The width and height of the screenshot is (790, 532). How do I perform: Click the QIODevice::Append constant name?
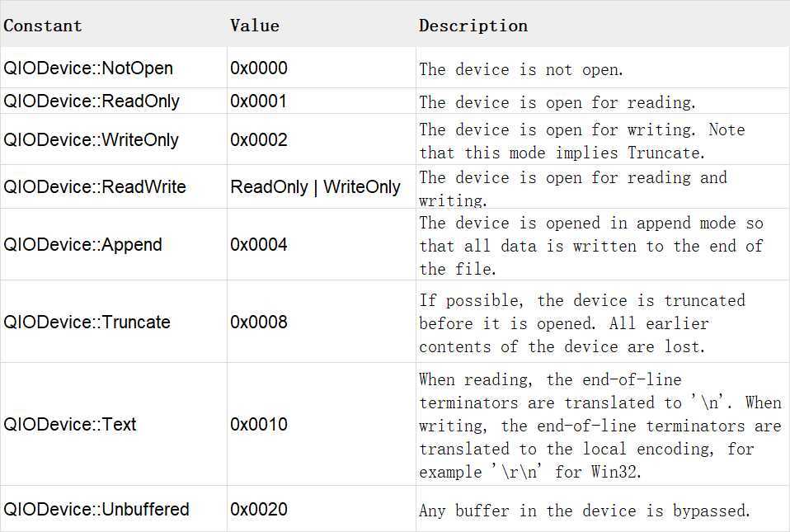coord(82,244)
